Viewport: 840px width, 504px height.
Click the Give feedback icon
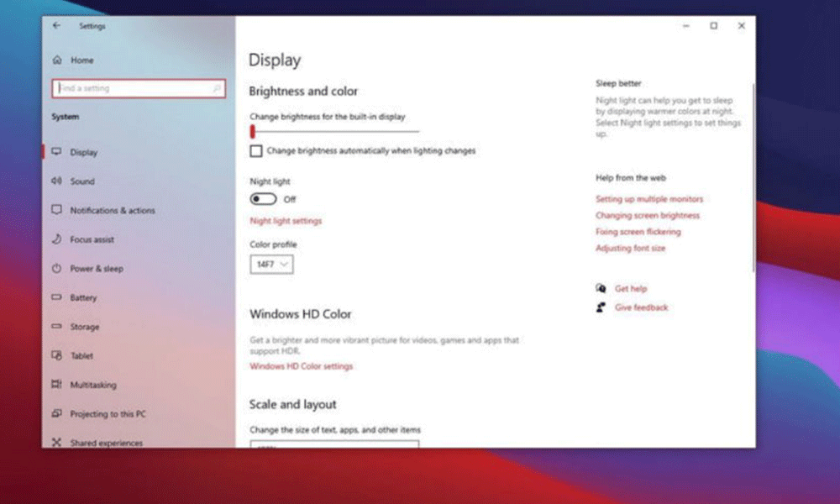tap(601, 307)
